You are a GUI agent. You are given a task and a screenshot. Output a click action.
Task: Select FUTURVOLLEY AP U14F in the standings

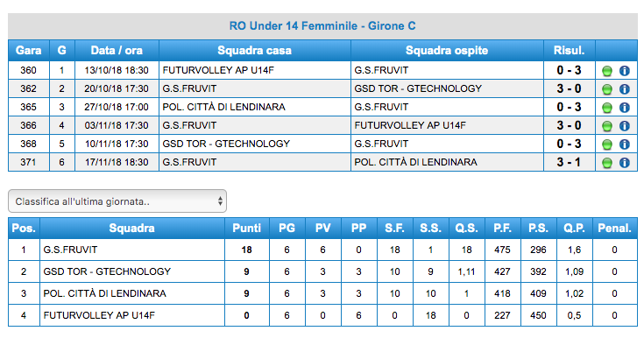(x=99, y=315)
